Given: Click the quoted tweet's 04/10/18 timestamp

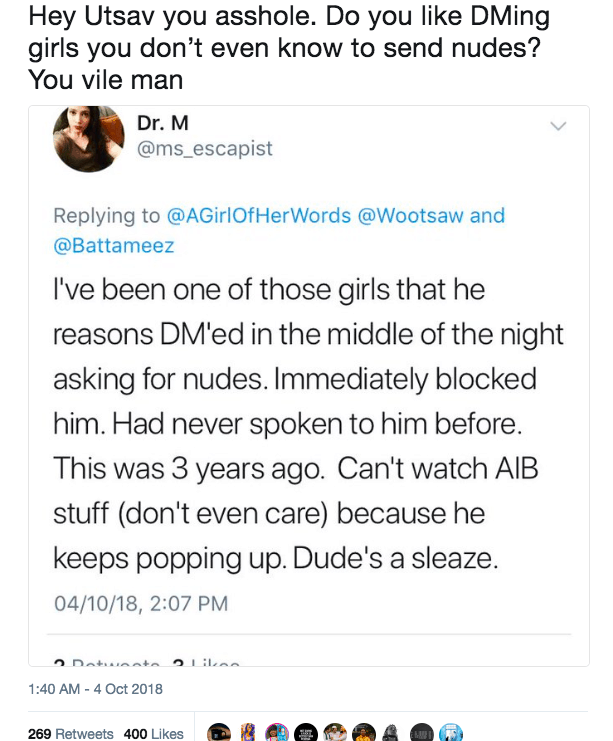Looking at the screenshot, I should coord(140,603).
